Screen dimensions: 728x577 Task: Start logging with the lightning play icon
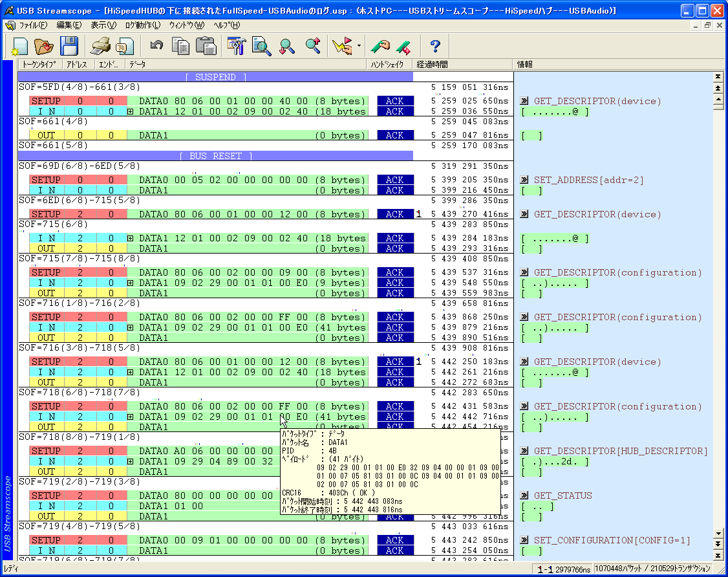pyautogui.click(x=343, y=46)
